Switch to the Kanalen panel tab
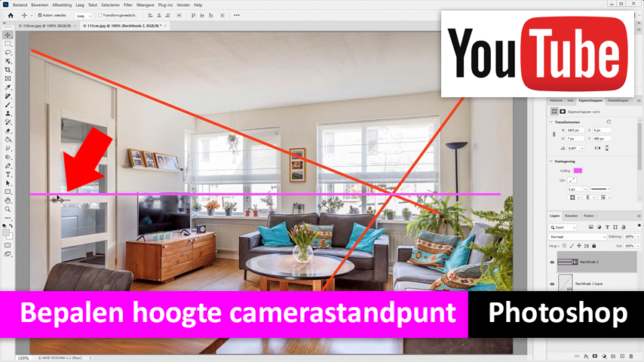Image resolution: width=644 pixels, height=362 pixels. (572, 216)
